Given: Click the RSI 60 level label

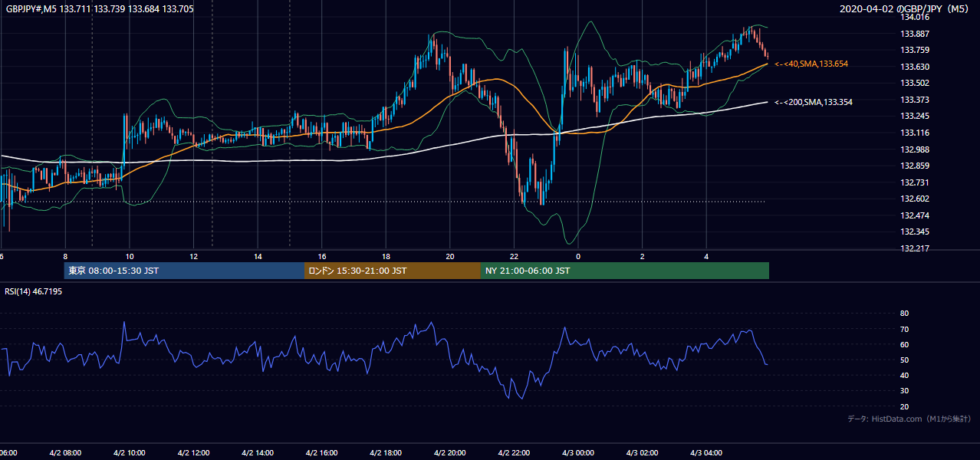Looking at the screenshot, I should [x=904, y=344].
